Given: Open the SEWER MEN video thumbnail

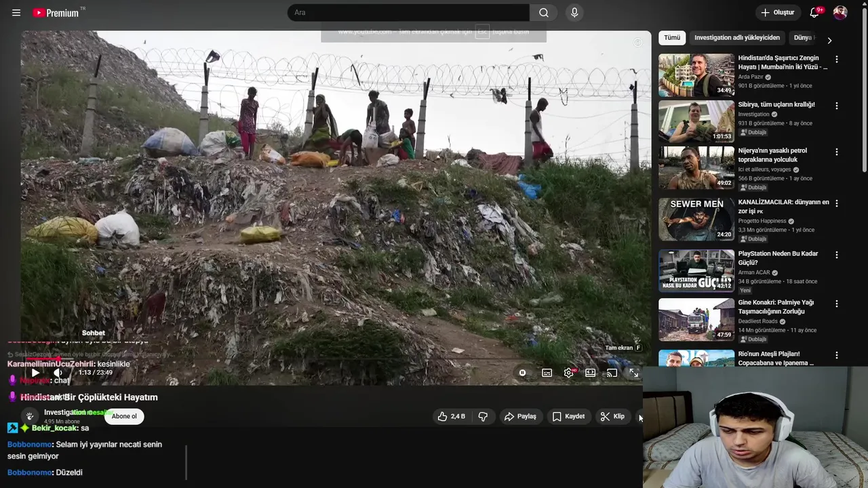Looking at the screenshot, I should (x=696, y=219).
